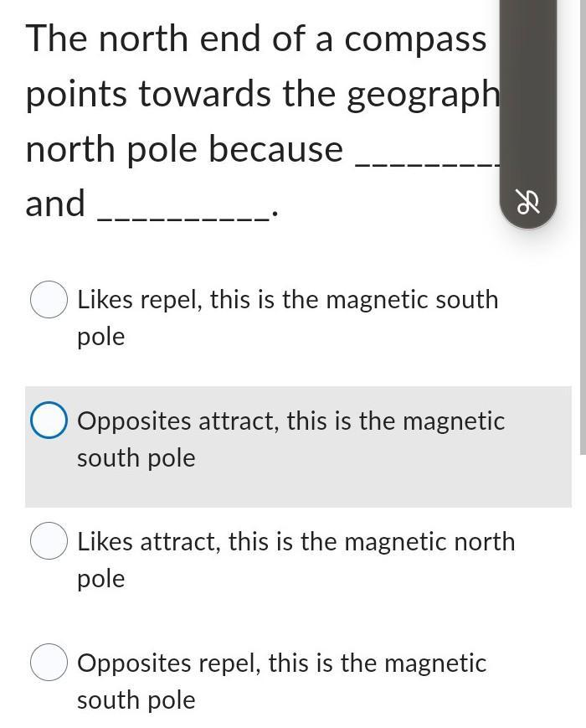Click 'south pole' under the 'Opposites repel' option
The width and height of the screenshot is (586, 728).
[136, 700]
